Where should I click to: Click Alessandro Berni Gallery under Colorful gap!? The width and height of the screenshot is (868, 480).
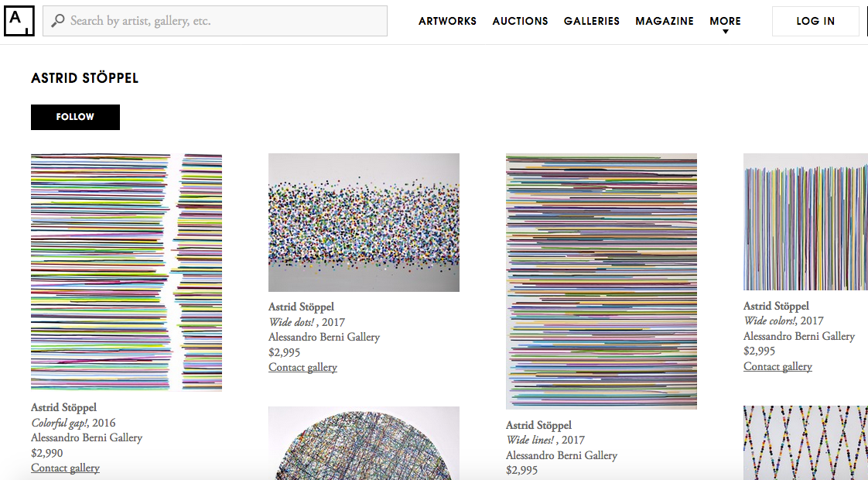tap(87, 438)
